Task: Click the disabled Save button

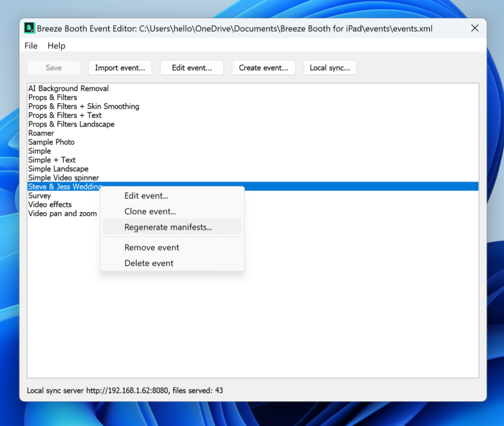Action: pyautogui.click(x=53, y=68)
